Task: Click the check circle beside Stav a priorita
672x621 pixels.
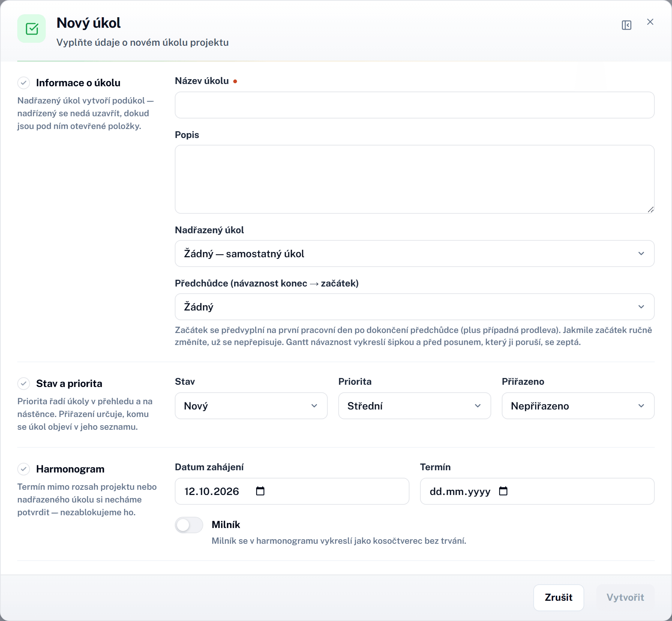Action: click(24, 383)
